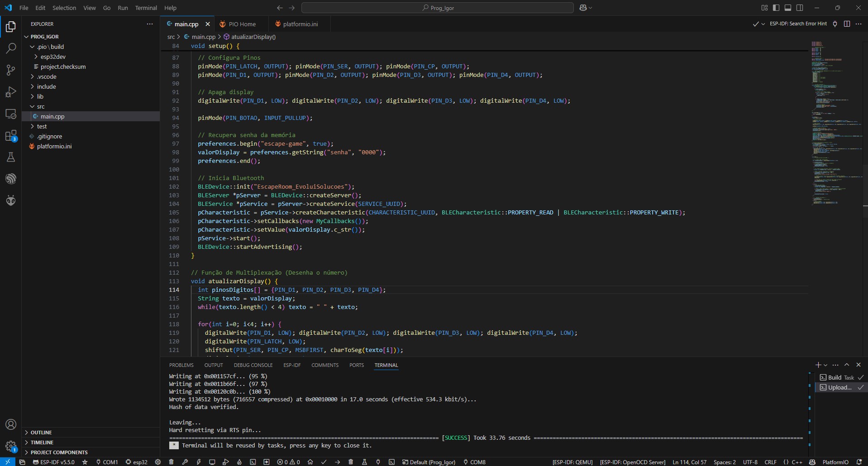Viewport: 868px width, 466px height.
Task: Click the plug serial monitor icon in editor toolbar
Action: 835,24
